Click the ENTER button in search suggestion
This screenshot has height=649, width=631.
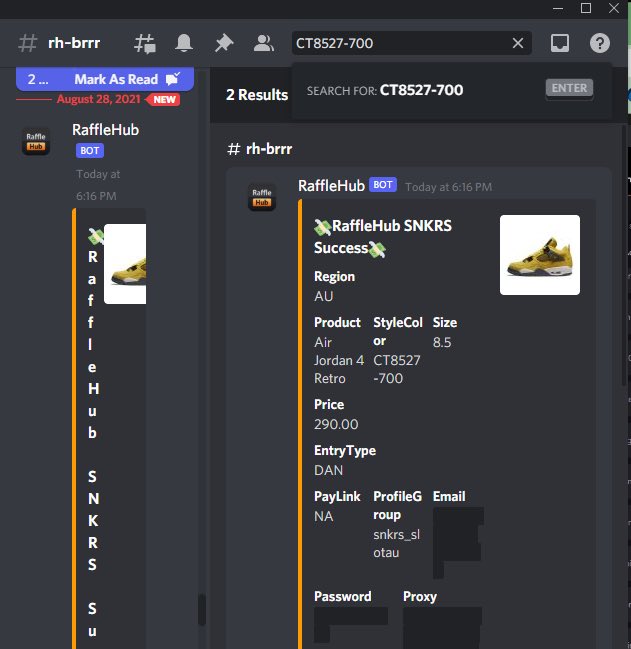(569, 88)
